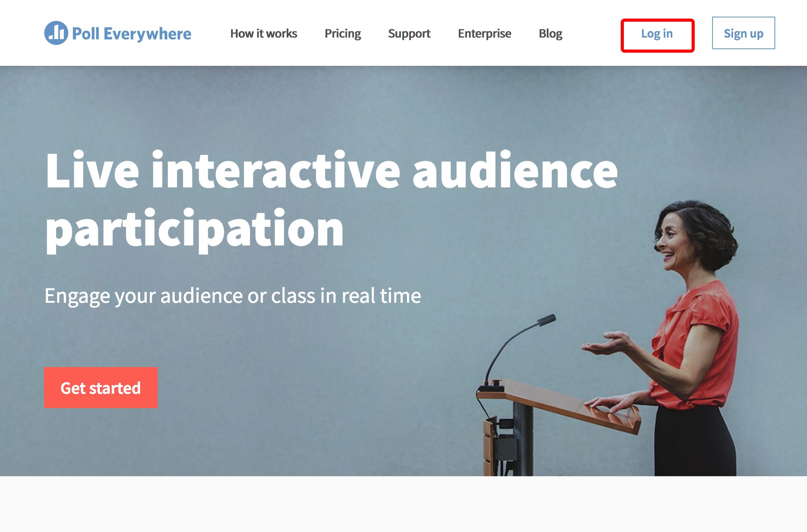Click the 'Engage your audience' subheading text

[232, 296]
